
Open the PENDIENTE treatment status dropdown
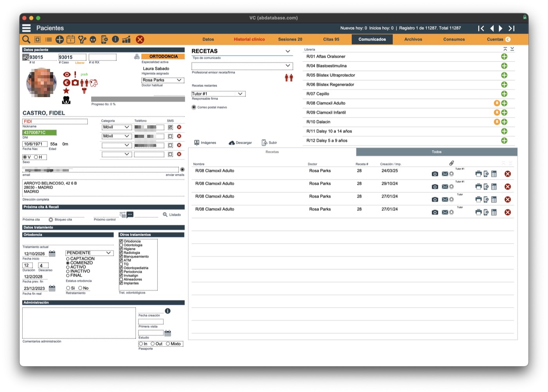[90, 253]
